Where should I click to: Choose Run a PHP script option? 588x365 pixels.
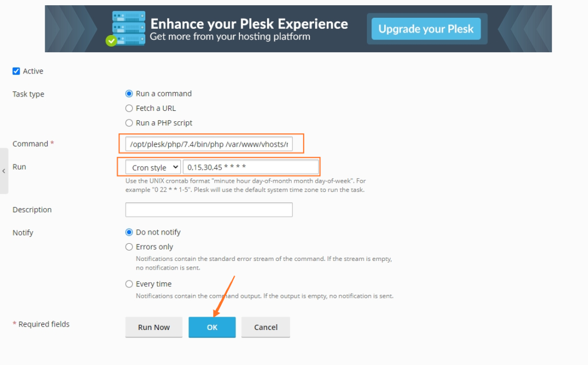(x=129, y=123)
